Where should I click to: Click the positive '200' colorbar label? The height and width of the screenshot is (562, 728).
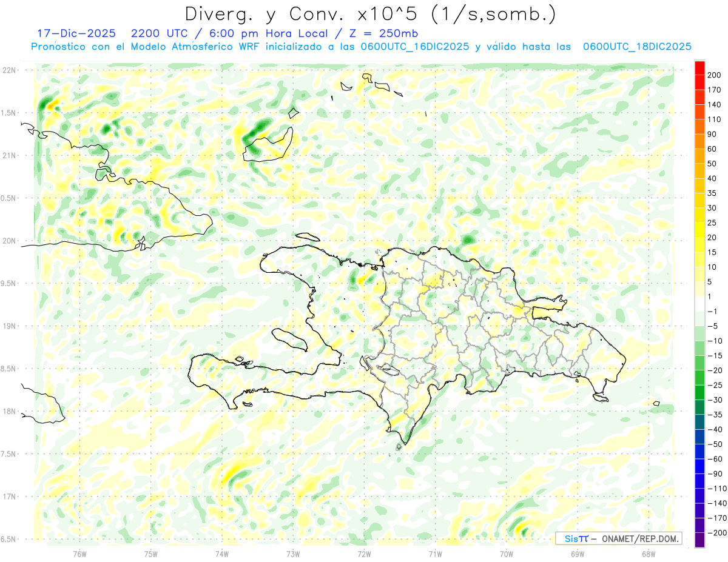[715, 75]
